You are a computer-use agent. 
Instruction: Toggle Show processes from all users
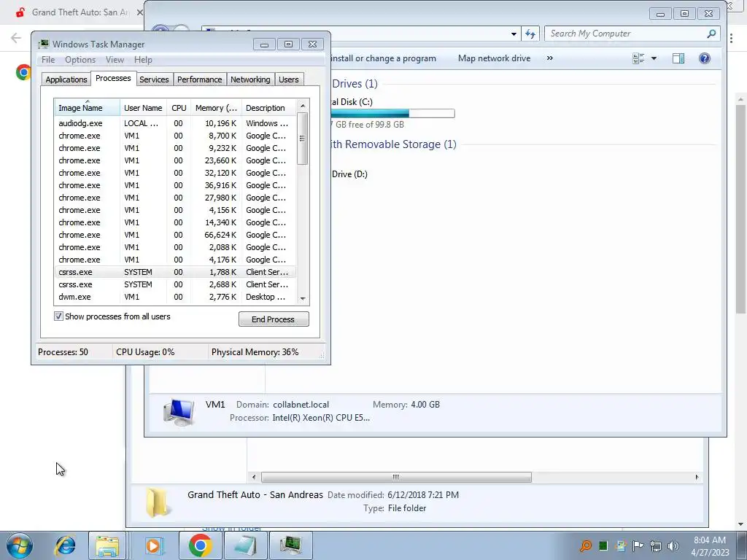tap(58, 316)
